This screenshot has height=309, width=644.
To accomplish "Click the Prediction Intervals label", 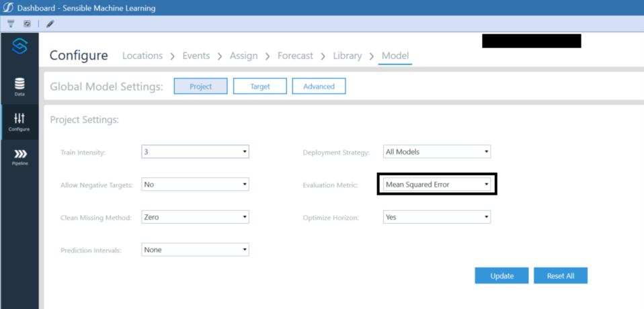I will pyautogui.click(x=91, y=251).
